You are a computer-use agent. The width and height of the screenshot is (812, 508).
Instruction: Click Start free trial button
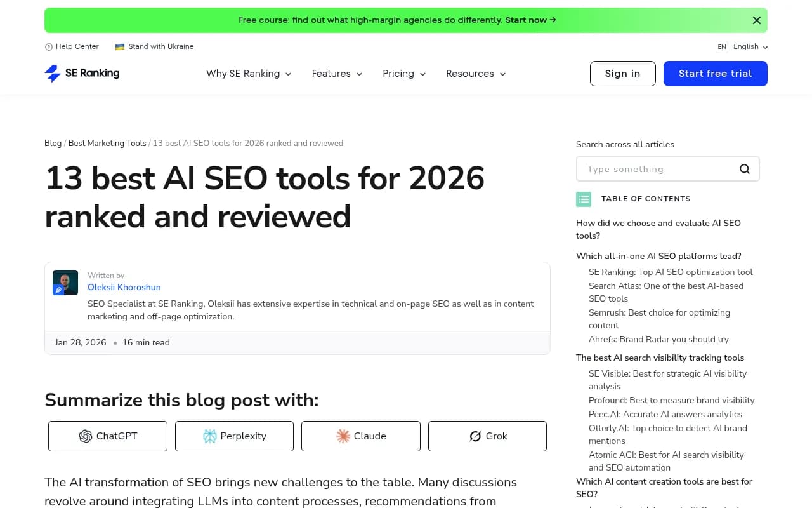pos(716,74)
